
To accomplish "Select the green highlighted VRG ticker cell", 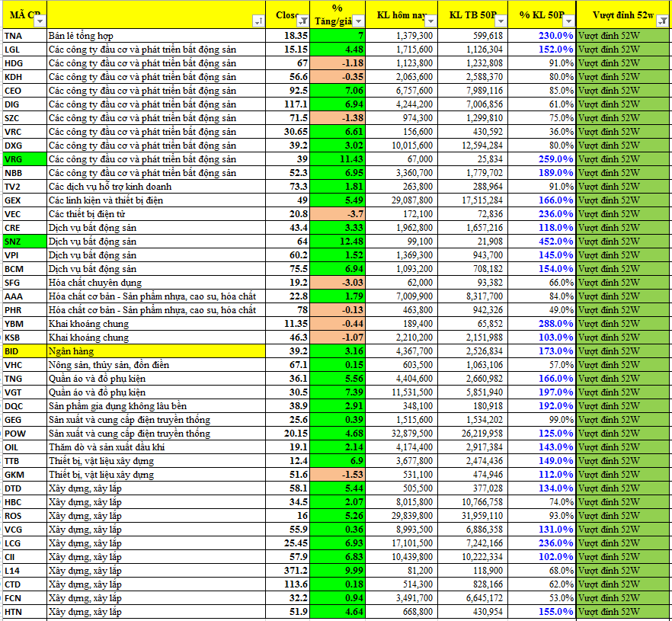I will tap(24, 159).
